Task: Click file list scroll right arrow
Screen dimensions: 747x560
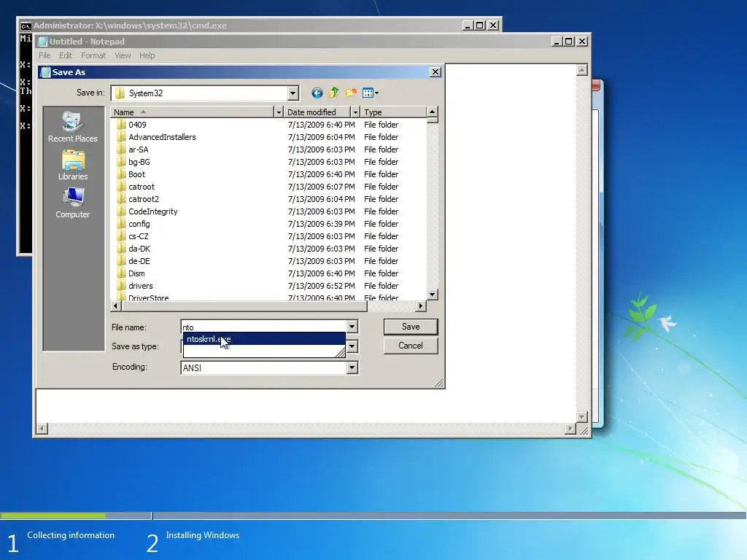Action: [421, 306]
